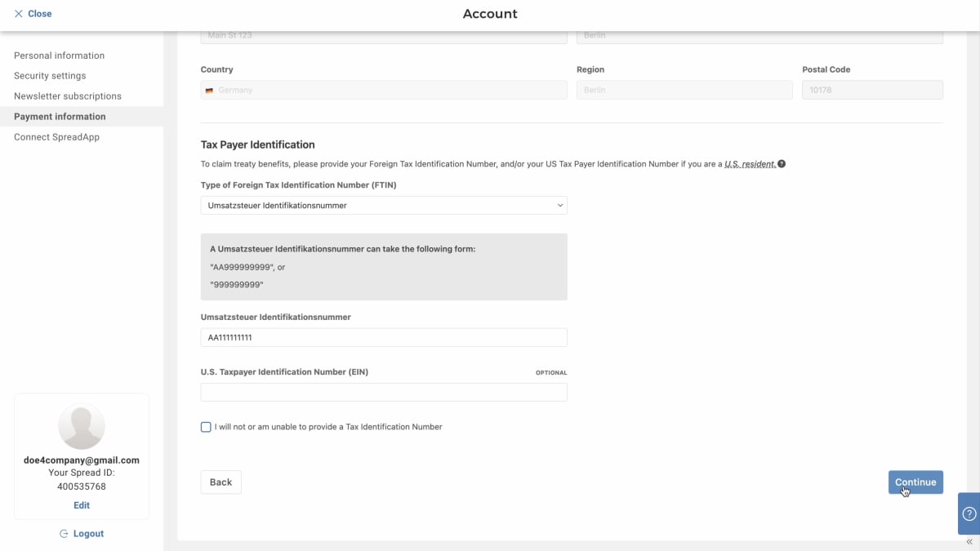980x551 pixels.
Task: Focus the U.S. Taxpayer Identification Number field
Action: (384, 393)
